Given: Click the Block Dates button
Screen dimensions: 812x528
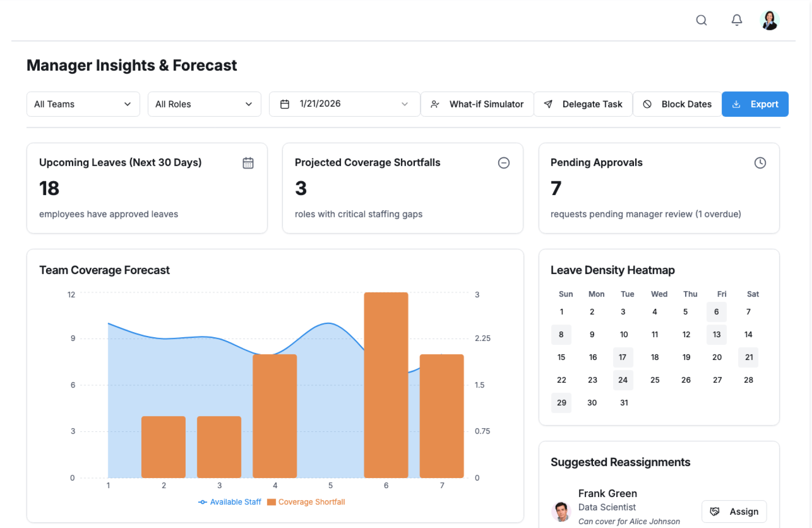Looking at the screenshot, I should pos(677,104).
